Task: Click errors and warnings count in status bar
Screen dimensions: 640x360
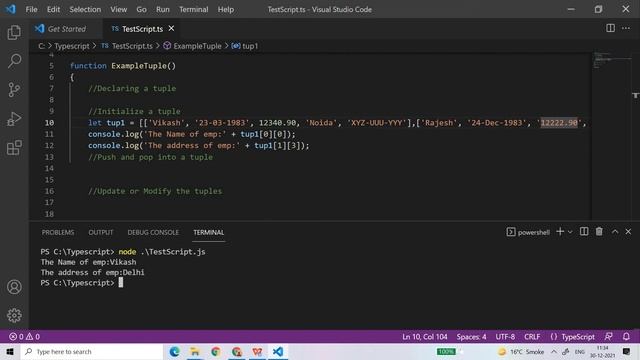Action: 24,337
